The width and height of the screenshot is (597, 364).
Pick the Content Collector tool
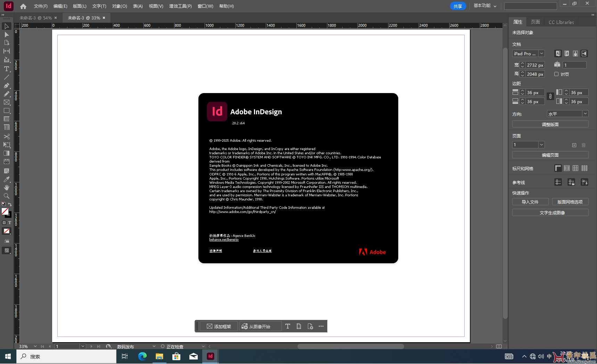(x=7, y=60)
